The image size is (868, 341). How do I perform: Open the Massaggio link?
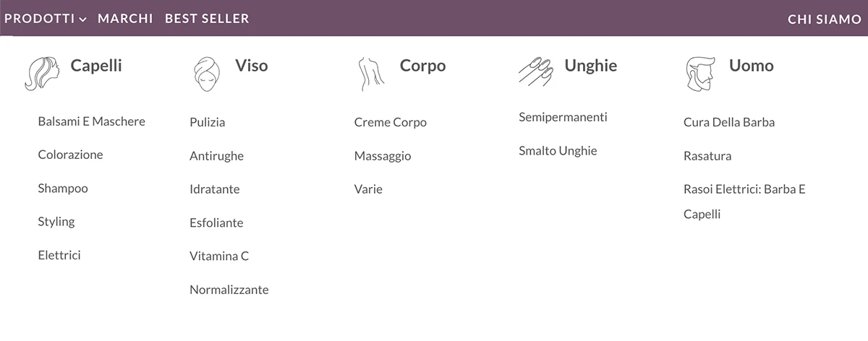[383, 156]
